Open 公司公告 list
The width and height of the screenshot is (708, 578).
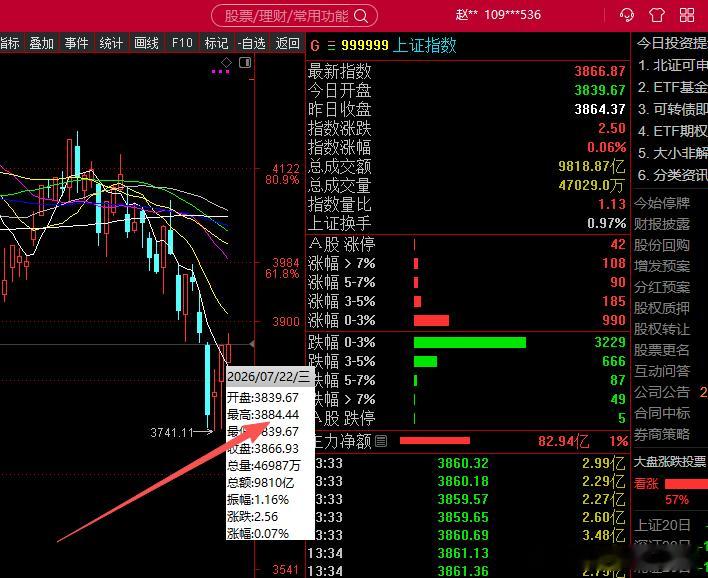(x=662, y=392)
